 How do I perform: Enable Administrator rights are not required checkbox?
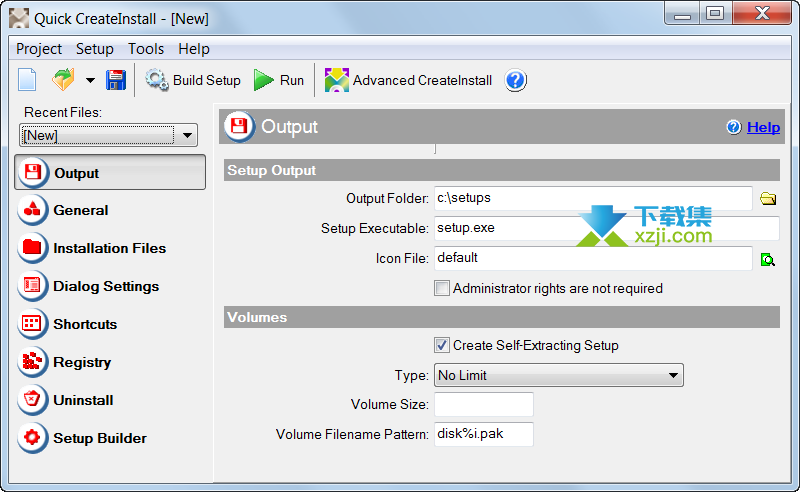click(442, 288)
